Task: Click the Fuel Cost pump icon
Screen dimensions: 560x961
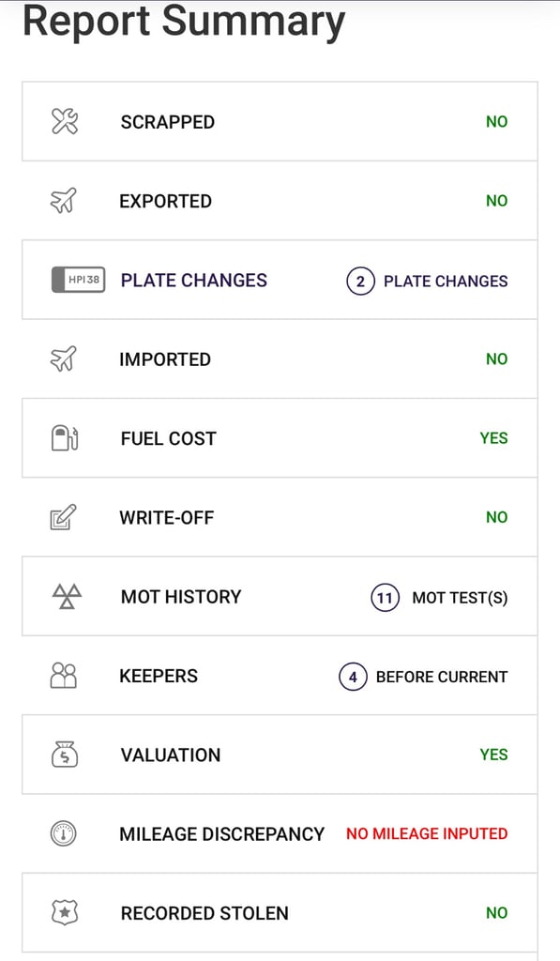Action: (65, 438)
